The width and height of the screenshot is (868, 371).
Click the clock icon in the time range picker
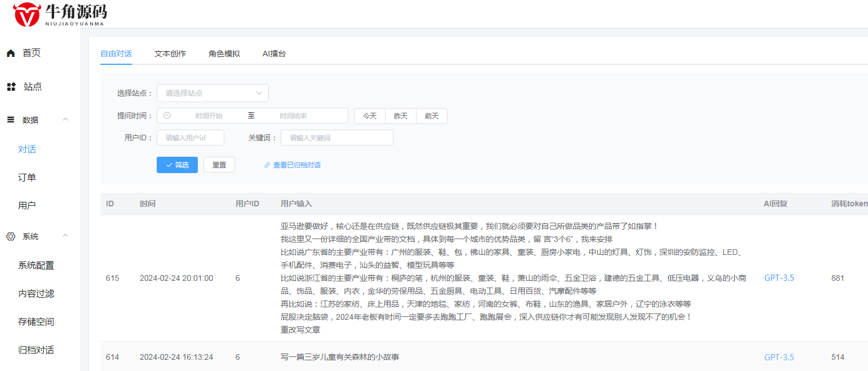tap(166, 116)
